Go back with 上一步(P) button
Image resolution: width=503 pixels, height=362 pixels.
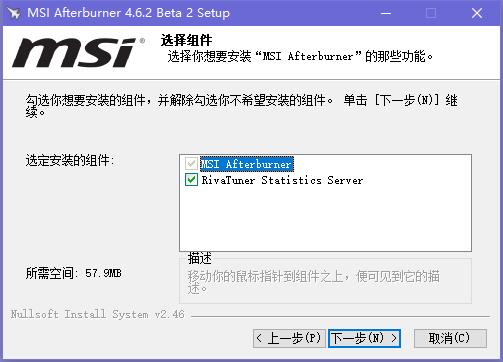[x=289, y=338]
